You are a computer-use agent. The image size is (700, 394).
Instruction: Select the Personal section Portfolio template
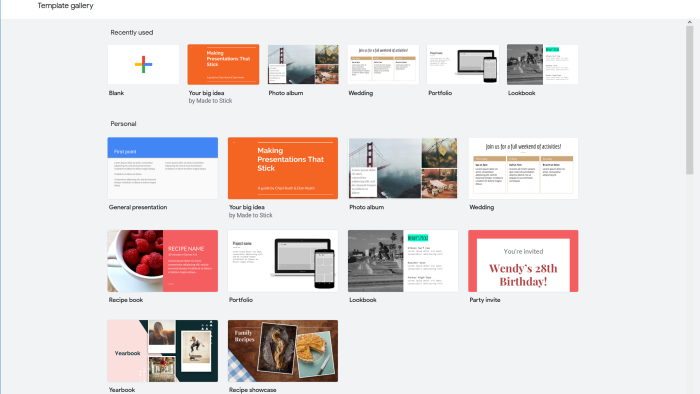(x=283, y=261)
